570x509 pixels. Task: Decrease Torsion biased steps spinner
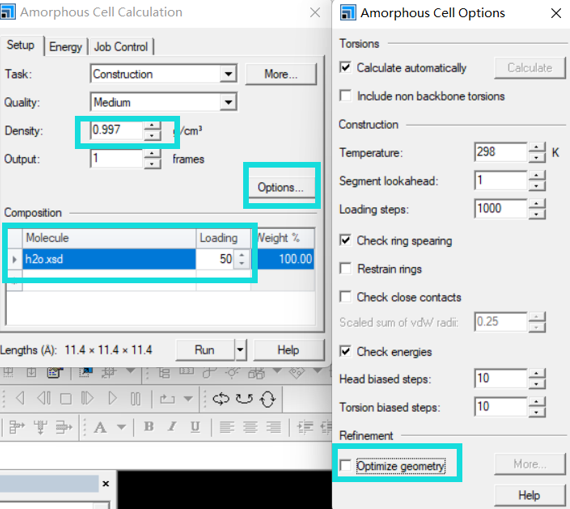tap(537, 412)
